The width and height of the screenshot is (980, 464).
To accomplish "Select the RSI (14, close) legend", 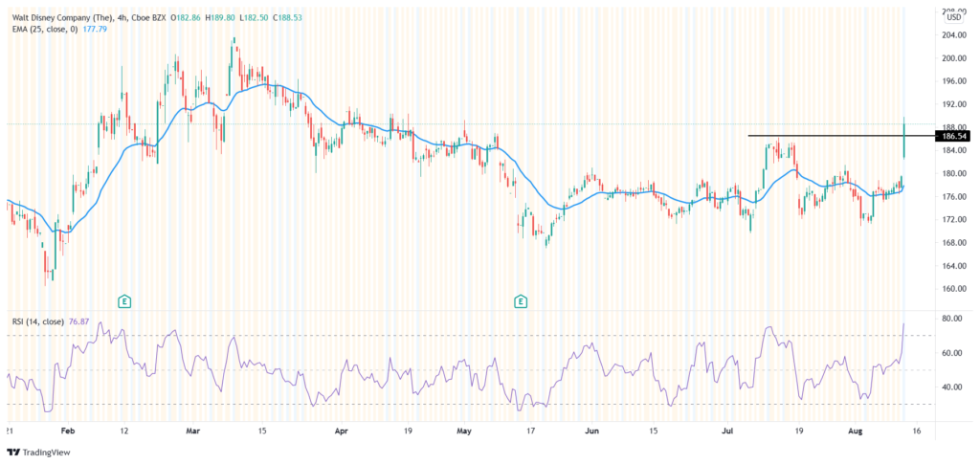I will coord(37,324).
